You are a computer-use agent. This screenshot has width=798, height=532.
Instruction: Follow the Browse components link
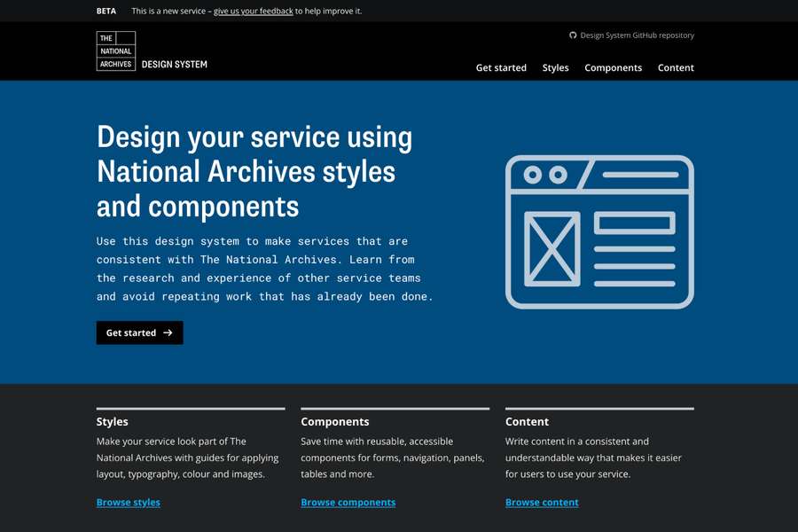click(x=348, y=503)
